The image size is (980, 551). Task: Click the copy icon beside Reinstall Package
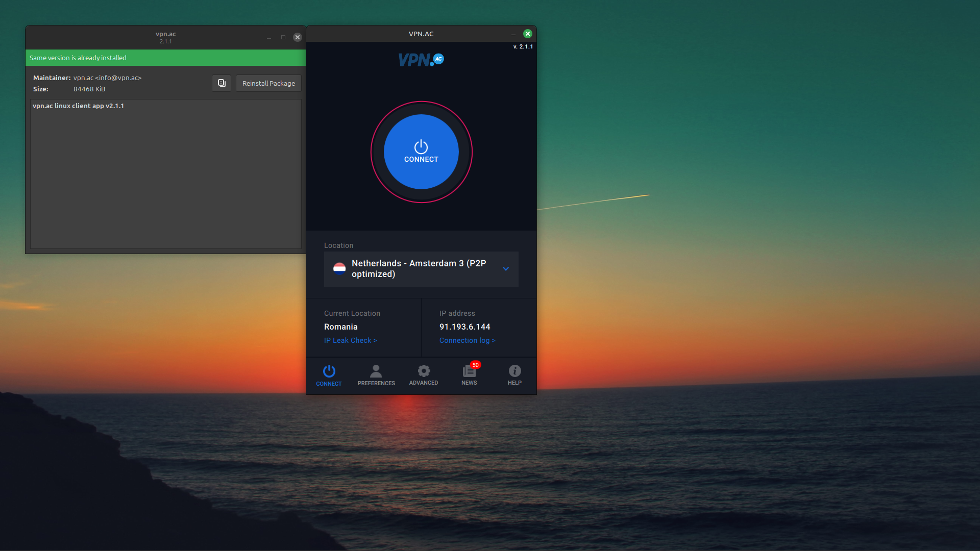click(222, 83)
